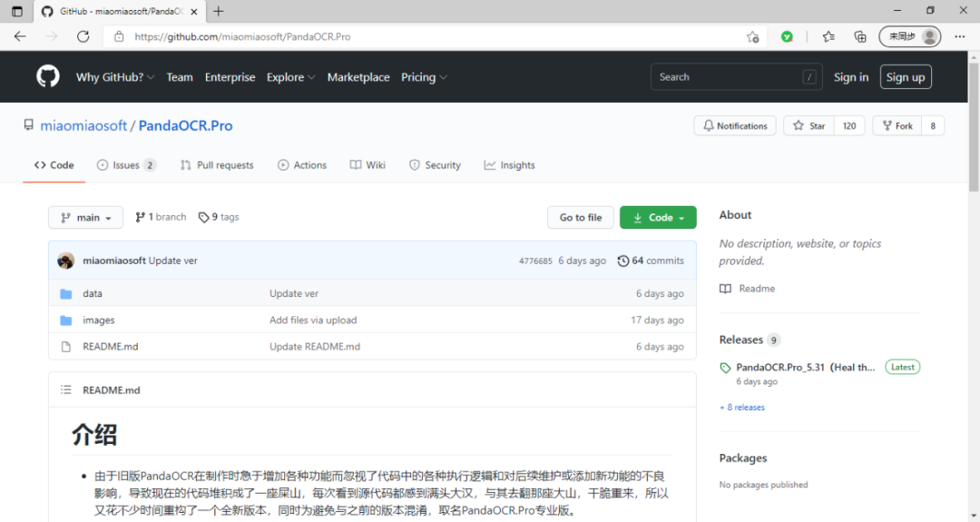Click miaomiaosoft avatar in commit row

click(x=65, y=261)
